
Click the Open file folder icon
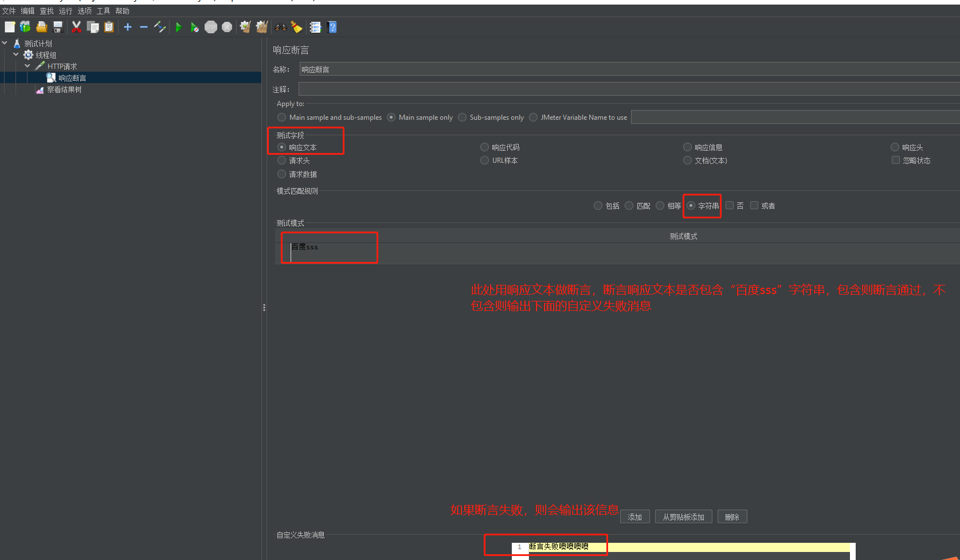pos(41,27)
